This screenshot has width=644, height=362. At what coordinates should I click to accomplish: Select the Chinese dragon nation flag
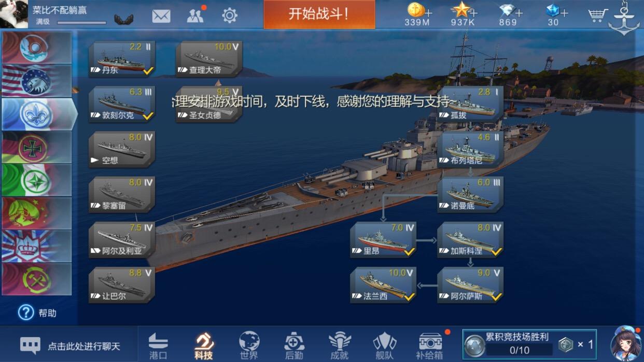tap(36, 213)
